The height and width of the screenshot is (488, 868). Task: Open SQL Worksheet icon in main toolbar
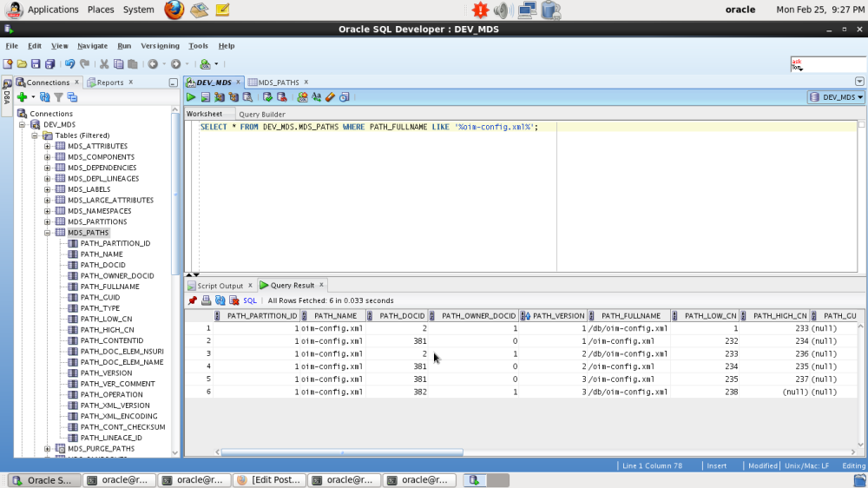click(x=206, y=64)
